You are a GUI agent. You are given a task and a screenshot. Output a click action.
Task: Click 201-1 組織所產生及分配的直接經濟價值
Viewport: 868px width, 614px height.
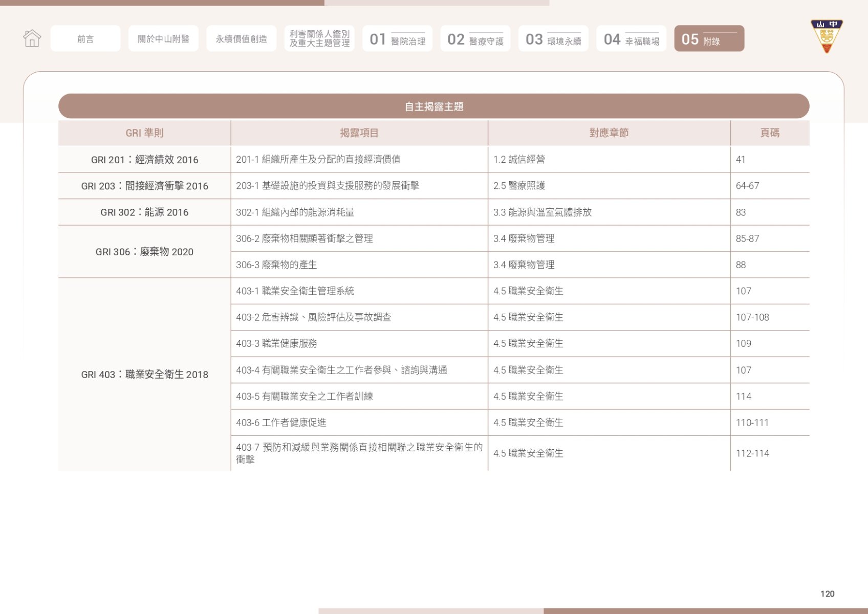tap(318, 160)
